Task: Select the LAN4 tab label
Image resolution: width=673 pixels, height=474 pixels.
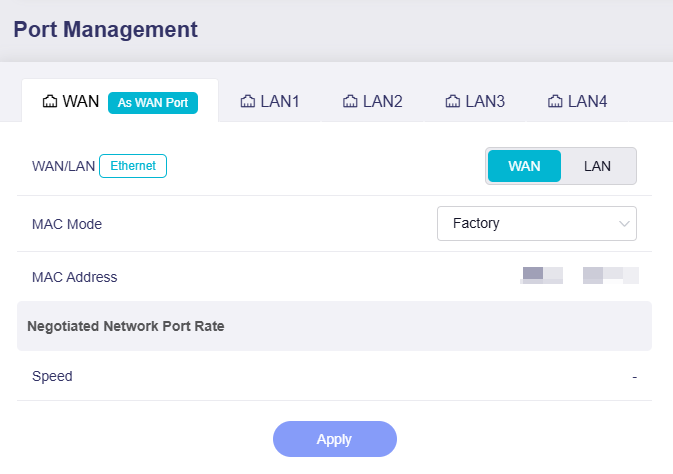Action: click(x=588, y=101)
